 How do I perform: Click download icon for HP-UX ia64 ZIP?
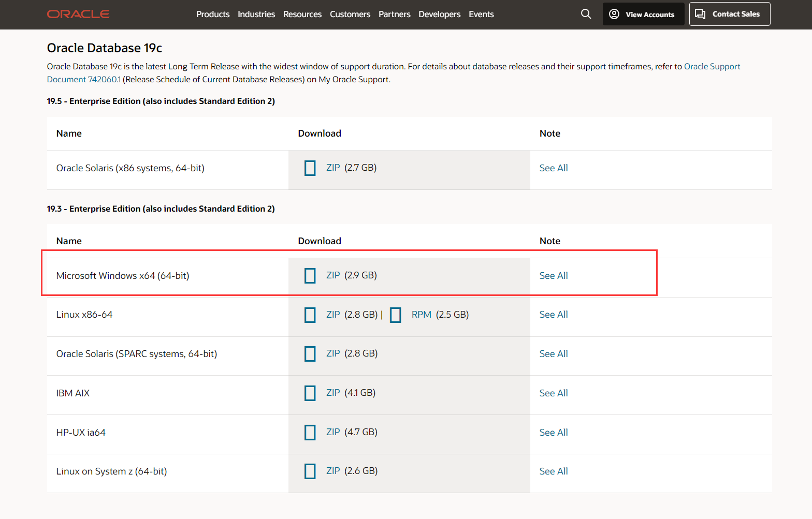(310, 432)
